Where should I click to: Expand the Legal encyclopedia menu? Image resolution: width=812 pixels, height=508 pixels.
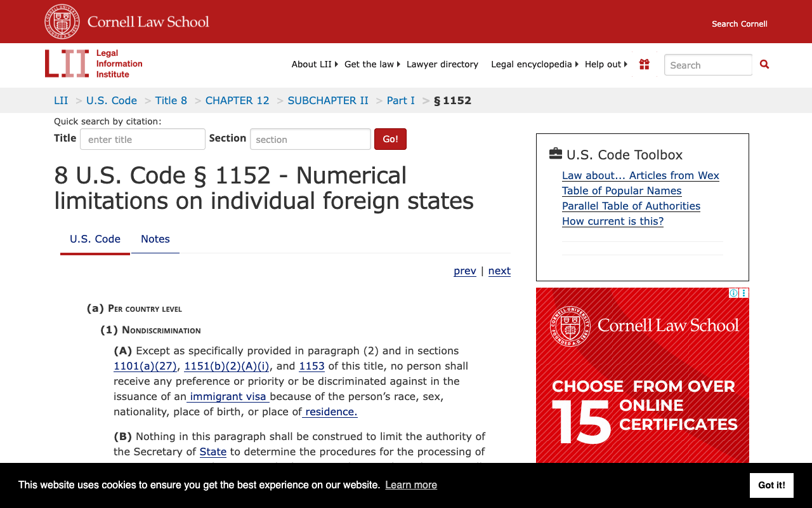pyautogui.click(x=535, y=64)
